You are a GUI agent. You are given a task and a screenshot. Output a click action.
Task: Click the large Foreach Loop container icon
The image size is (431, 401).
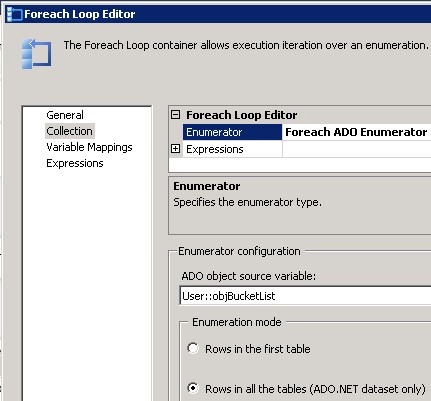pos(36,54)
